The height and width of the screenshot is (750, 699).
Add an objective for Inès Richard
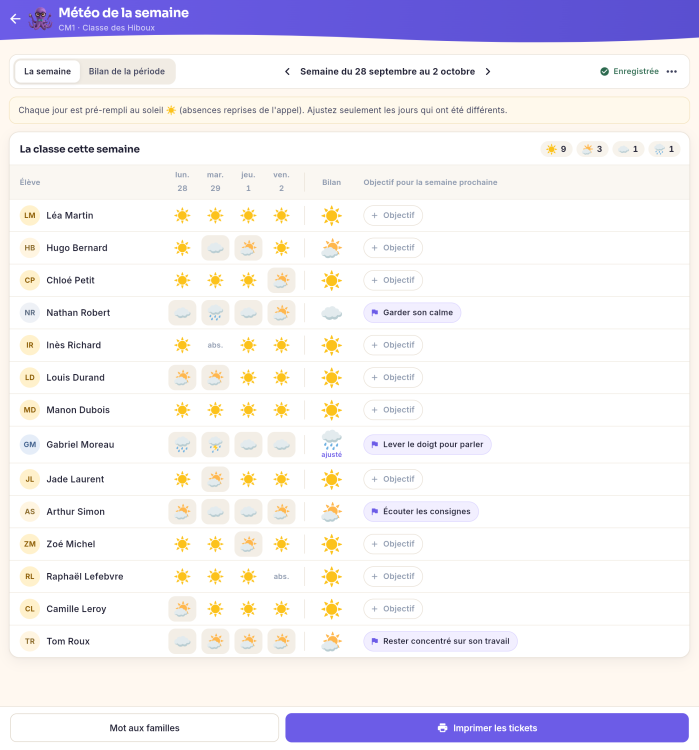coord(393,345)
